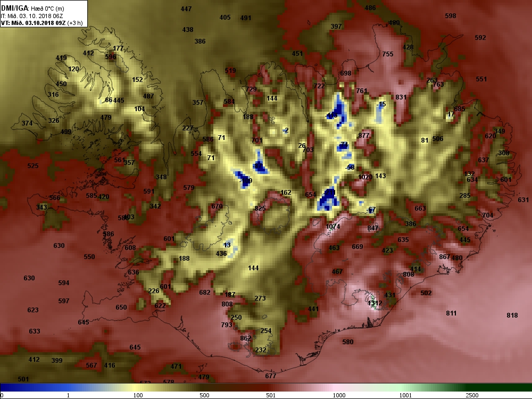This screenshot has width=532, height=399.
Task: Select the map value 438
Action: [188, 29]
